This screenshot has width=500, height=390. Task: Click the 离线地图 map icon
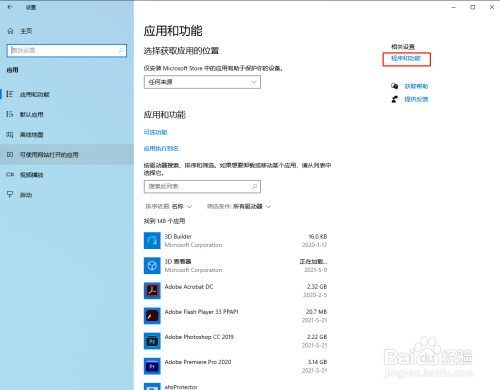(10, 135)
